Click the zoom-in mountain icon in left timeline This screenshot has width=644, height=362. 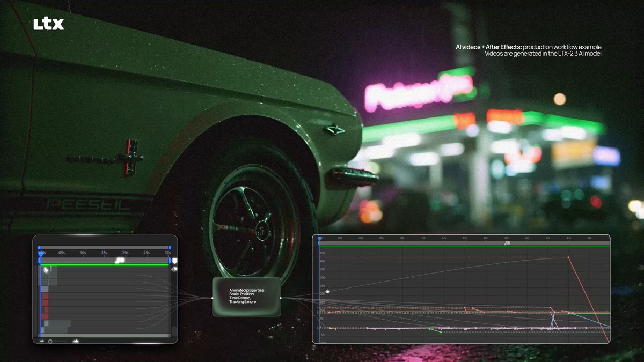(x=76, y=341)
